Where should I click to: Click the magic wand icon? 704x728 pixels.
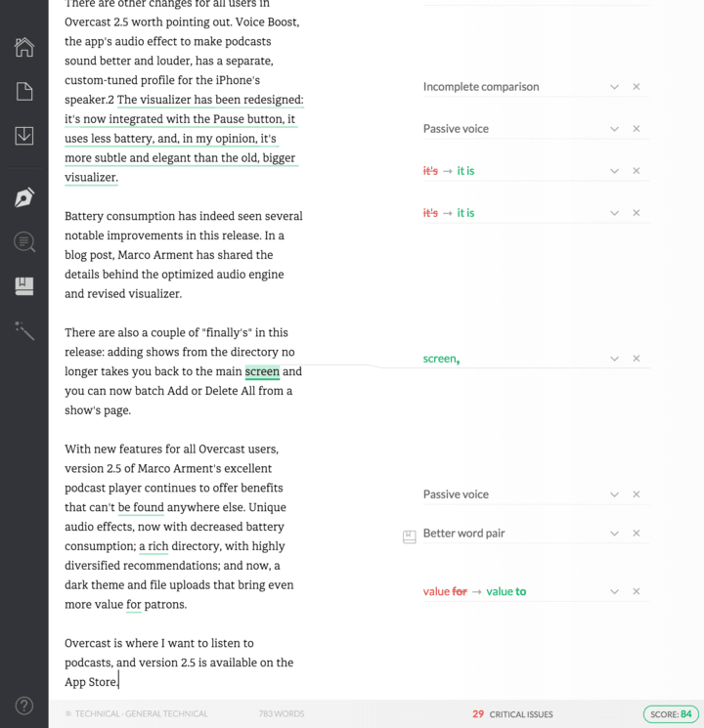[x=24, y=331]
